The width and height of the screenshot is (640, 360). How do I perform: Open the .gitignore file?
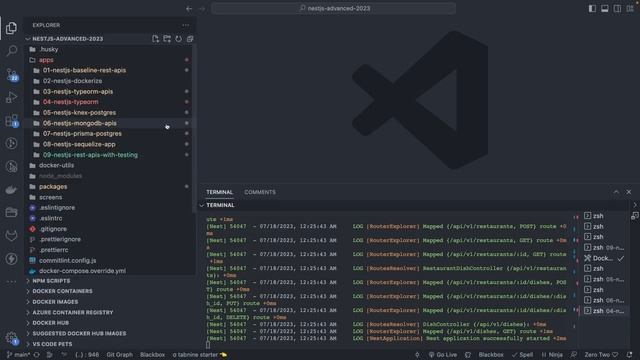click(108, 229)
